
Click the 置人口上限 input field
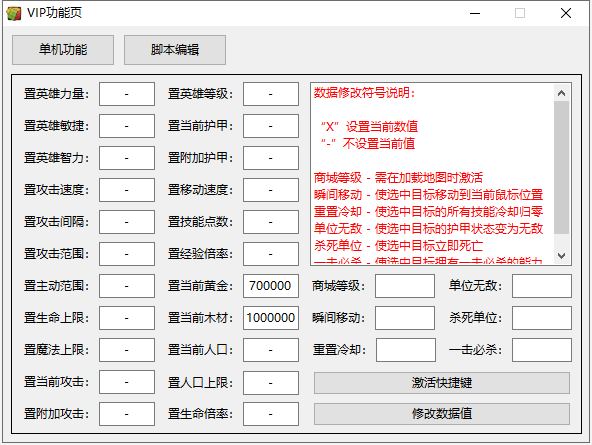pyautogui.click(x=271, y=383)
